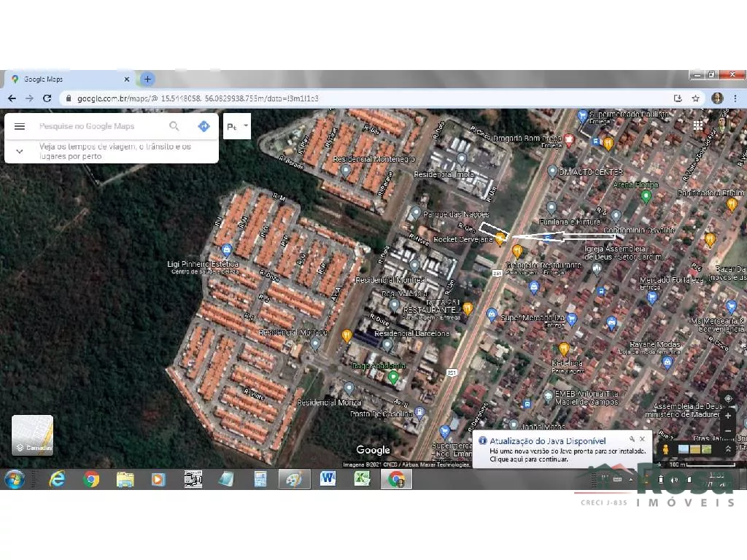Select the Pegman Street View icon
747x560 pixels.
click(x=665, y=450)
